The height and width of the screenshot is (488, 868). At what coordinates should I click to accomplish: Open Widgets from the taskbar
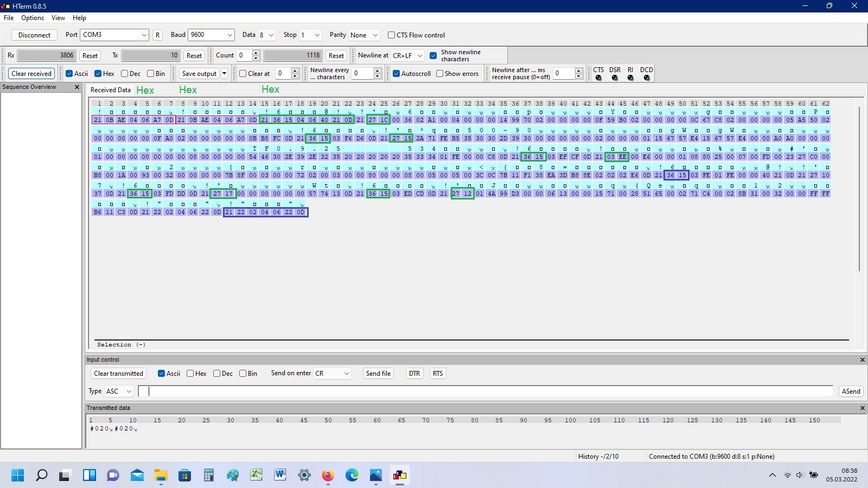click(89, 476)
